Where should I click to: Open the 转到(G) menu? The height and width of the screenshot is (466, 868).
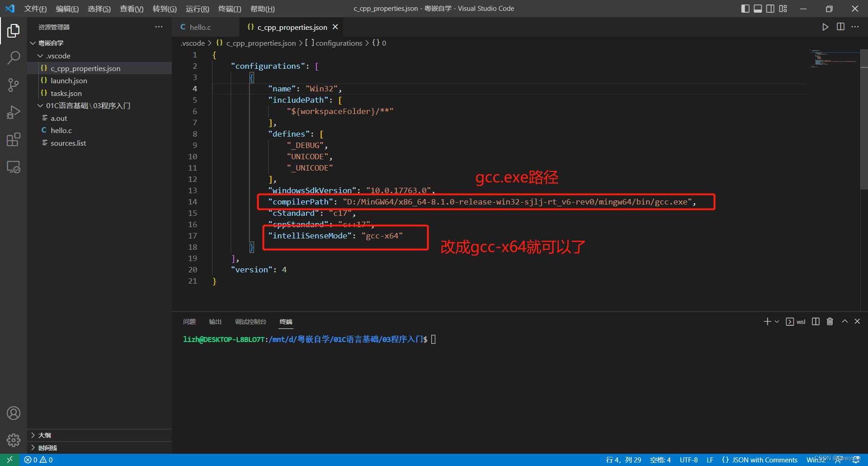[x=165, y=9]
